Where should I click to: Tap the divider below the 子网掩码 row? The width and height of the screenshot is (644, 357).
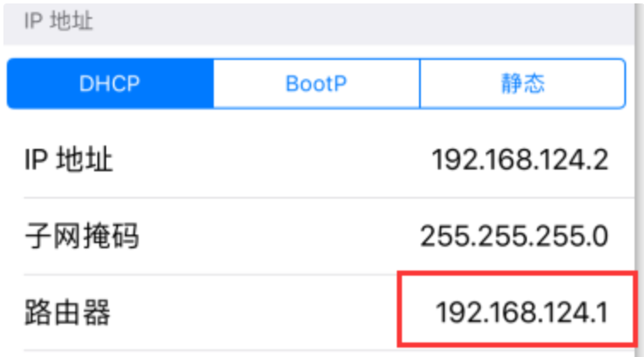click(x=329, y=274)
